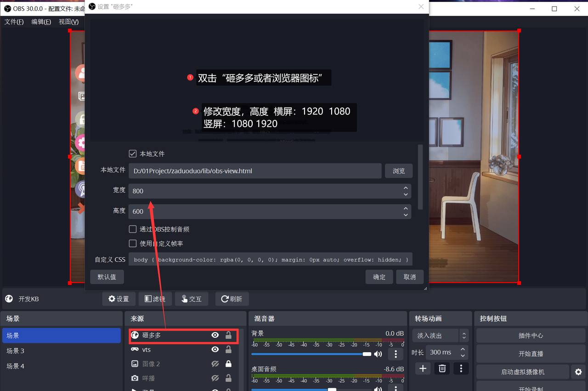Open the 视图(V) menu
Viewport: 588px width, 391px height.
click(x=69, y=22)
